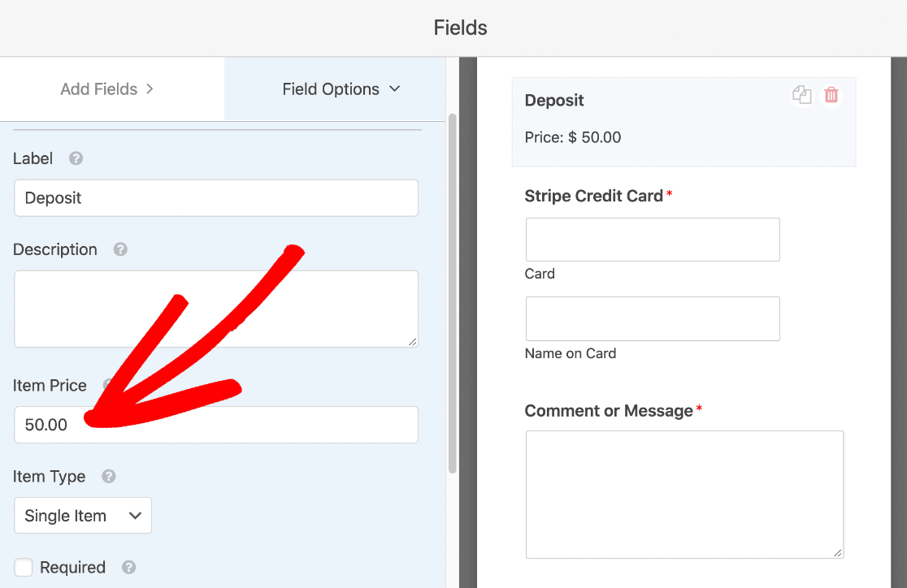
Task: Duplicate the Deposit field using copy icon
Action: click(x=801, y=95)
